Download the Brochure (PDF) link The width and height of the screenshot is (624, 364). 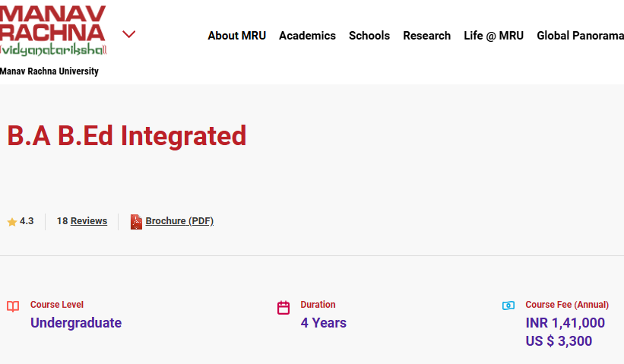point(179,221)
